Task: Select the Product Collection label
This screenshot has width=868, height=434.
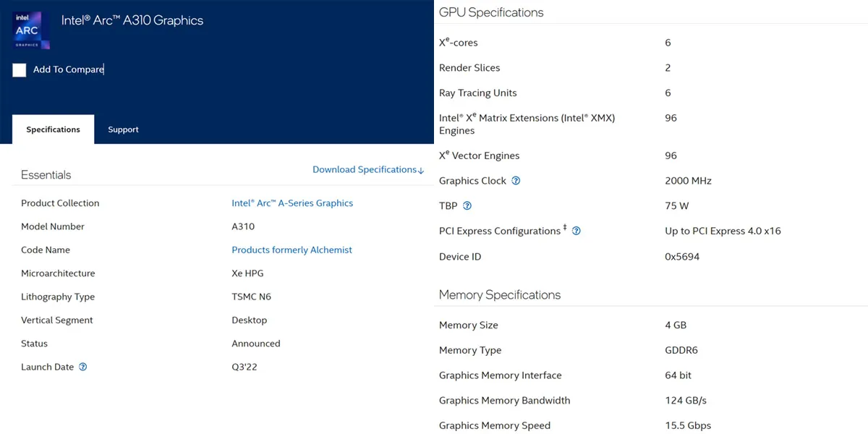Action: point(60,203)
